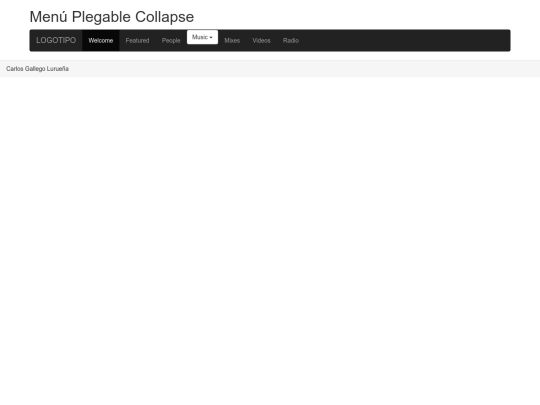Click the name Carlos in the footer
Screen dimensions: 540x405
15,69
